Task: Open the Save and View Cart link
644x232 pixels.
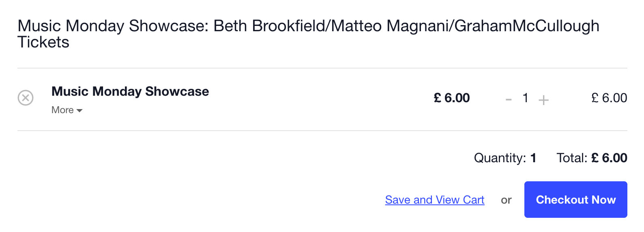Action: pos(435,200)
